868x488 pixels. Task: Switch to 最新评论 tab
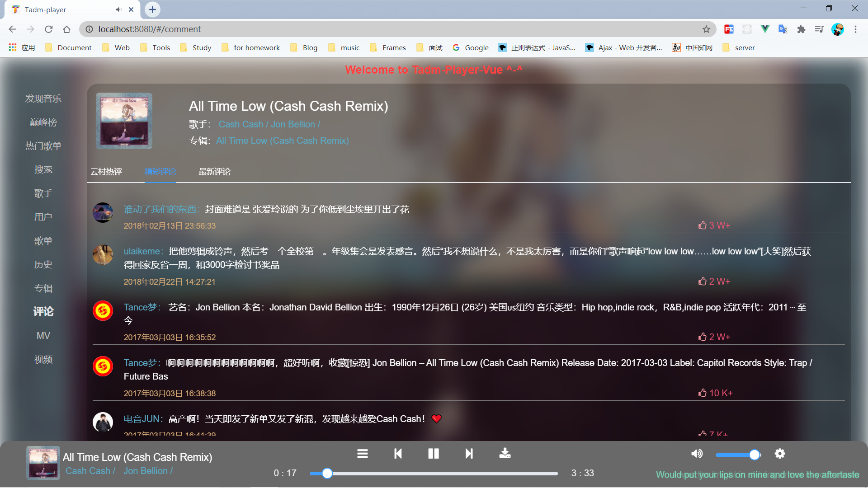[x=214, y=172]
